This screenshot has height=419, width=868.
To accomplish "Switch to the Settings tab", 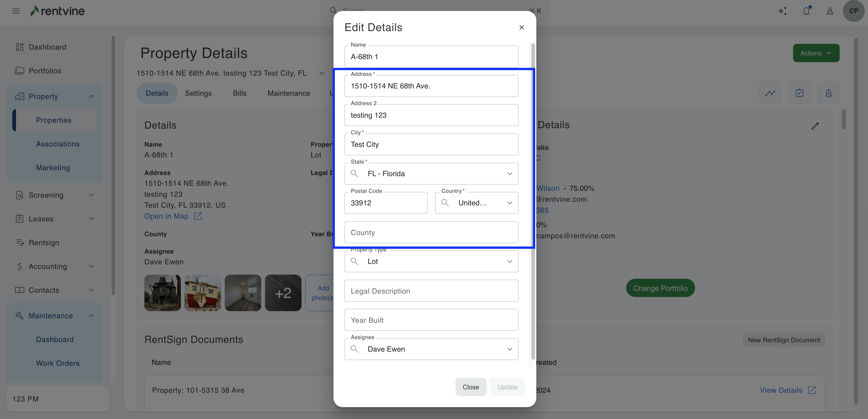I will point(198,93).
